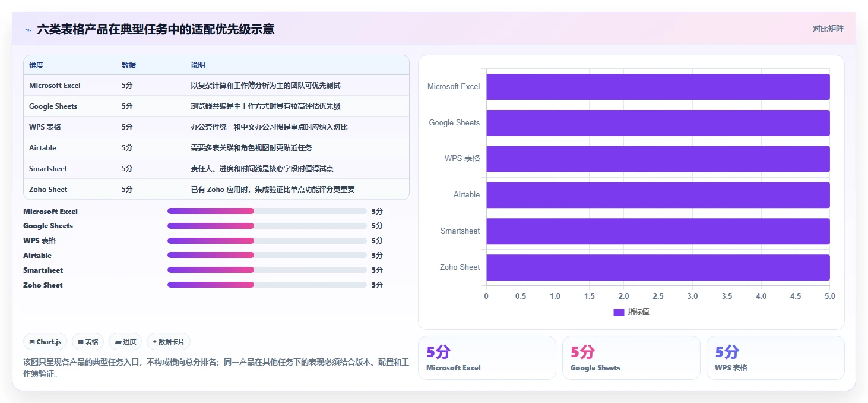Viewport: 868px width, 403px height.
Task: Click the footnote starting 该图只呈现各产品
Action: (216, 368)
